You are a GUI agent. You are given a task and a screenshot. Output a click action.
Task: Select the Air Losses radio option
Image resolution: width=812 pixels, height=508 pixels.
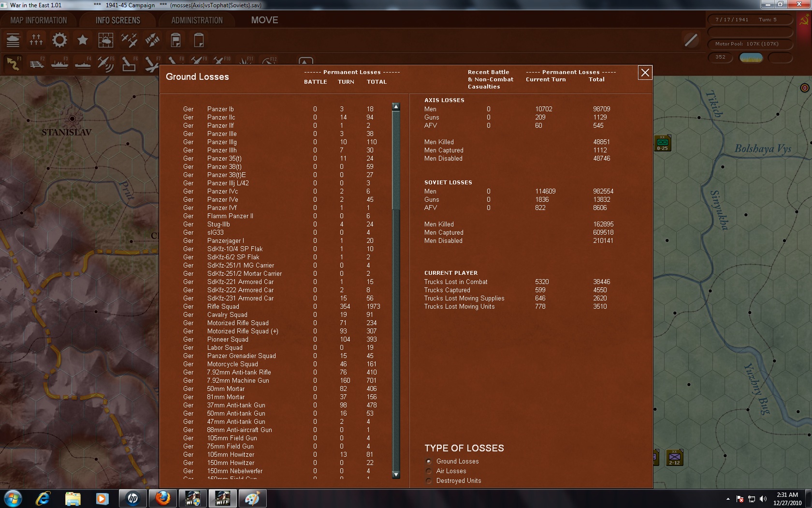(x=428, y=471)
